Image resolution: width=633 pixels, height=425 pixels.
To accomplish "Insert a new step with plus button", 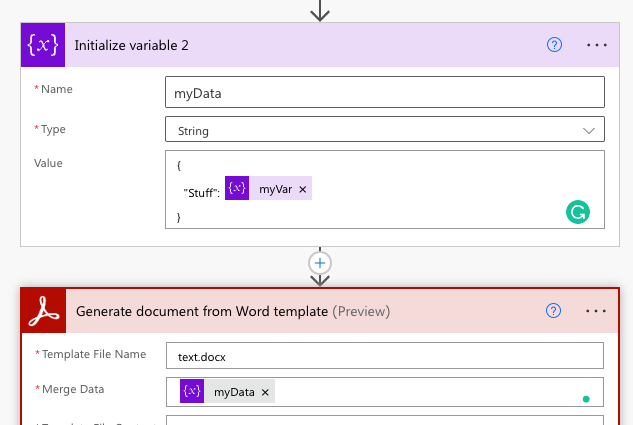I will (320, 263).
